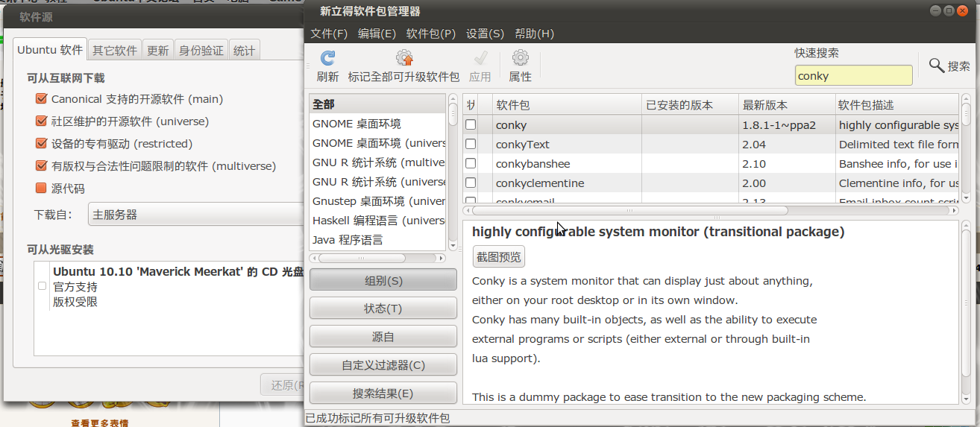Open the 文件(F) menu
Screen dimensions: 980x427
[329, 34]
